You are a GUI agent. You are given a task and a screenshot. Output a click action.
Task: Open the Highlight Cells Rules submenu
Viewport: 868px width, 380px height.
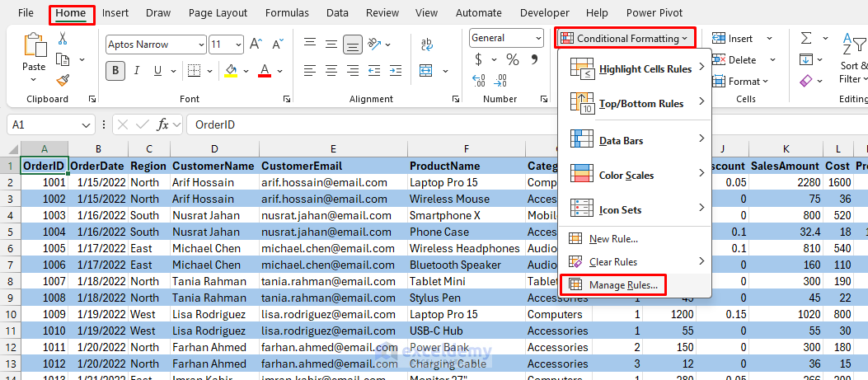click(635, 68)
